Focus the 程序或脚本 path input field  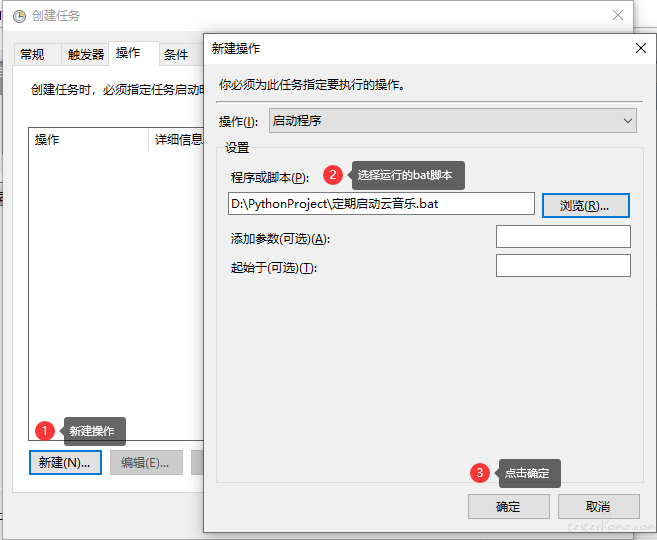(381, 204)
